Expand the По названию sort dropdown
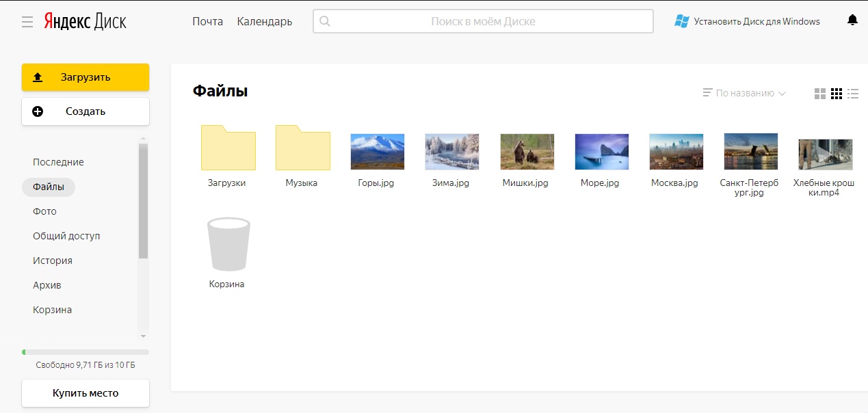Screen dimensions: 868x413 tap(744, 93)
